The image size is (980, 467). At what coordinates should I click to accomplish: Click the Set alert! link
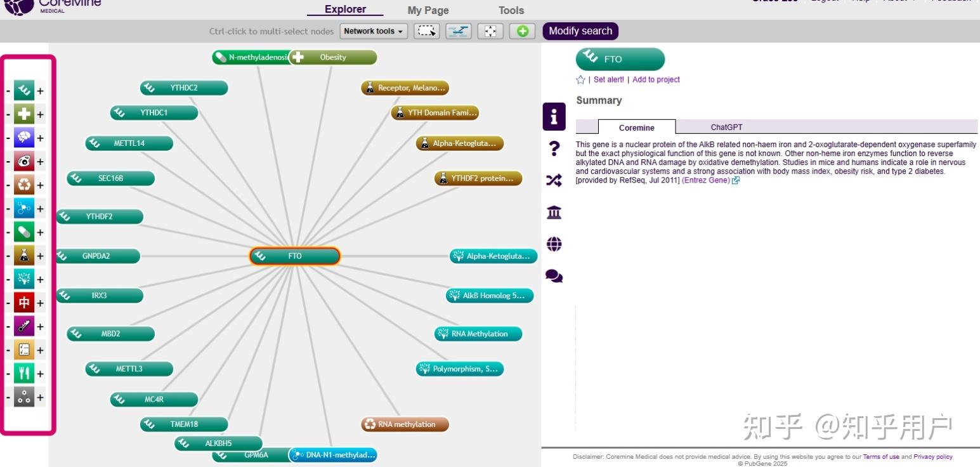pyautogui.click(x=609, y=80)
